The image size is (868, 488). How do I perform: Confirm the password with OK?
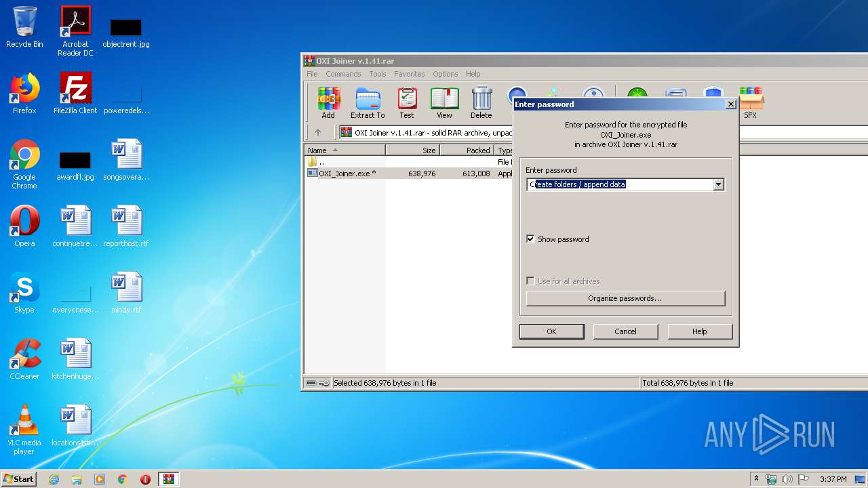(x=551, y=331)
